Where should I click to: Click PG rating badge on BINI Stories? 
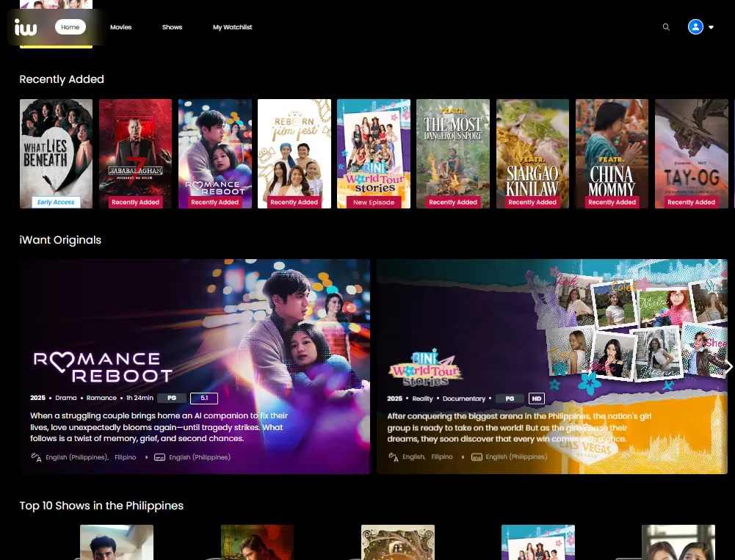tap(510, 399)
